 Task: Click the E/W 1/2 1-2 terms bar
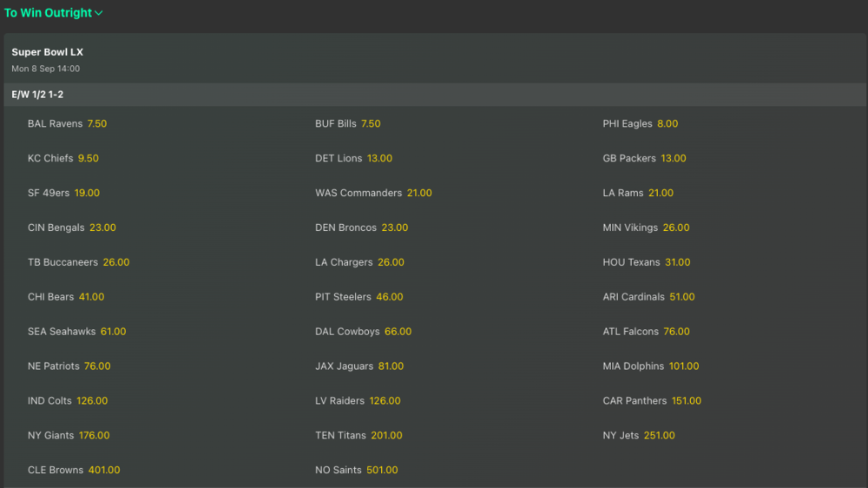(435, 95)
